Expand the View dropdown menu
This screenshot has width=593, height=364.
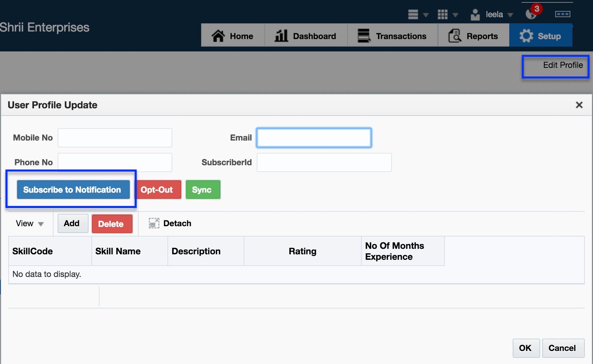coord(30,223)
